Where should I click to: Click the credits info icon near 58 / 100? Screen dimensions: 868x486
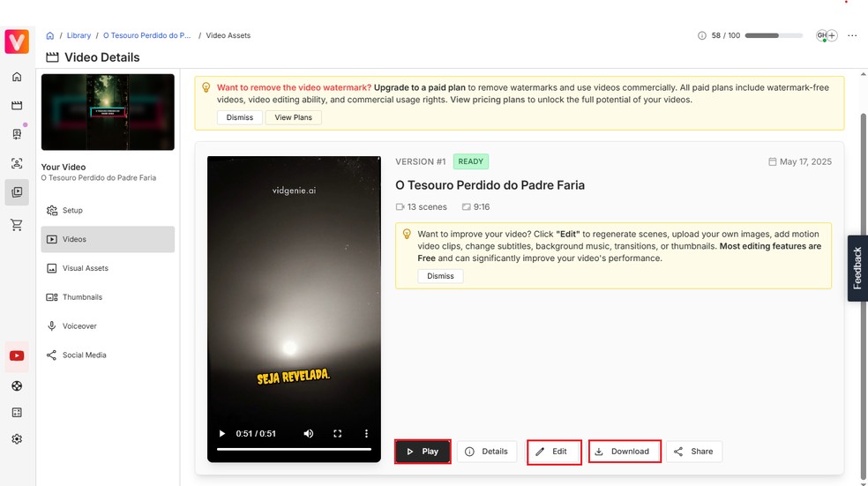click(701, 35)
